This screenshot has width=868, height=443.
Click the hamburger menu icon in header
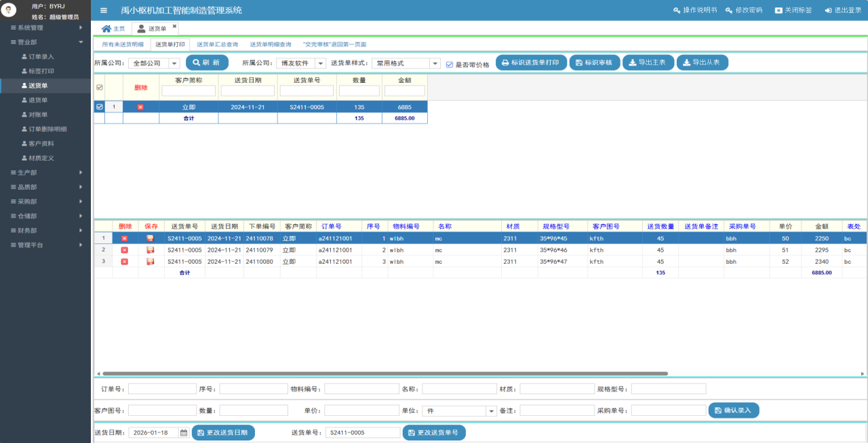point(103,10)
